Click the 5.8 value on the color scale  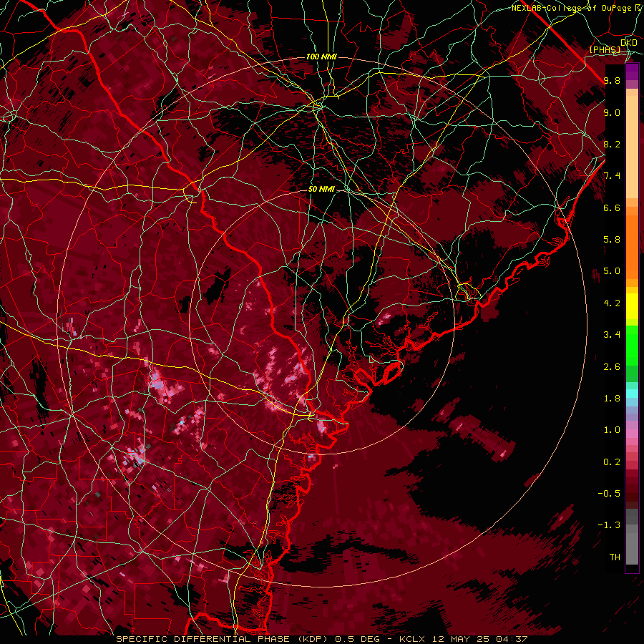pyautogui.click(x=612, y=240)
